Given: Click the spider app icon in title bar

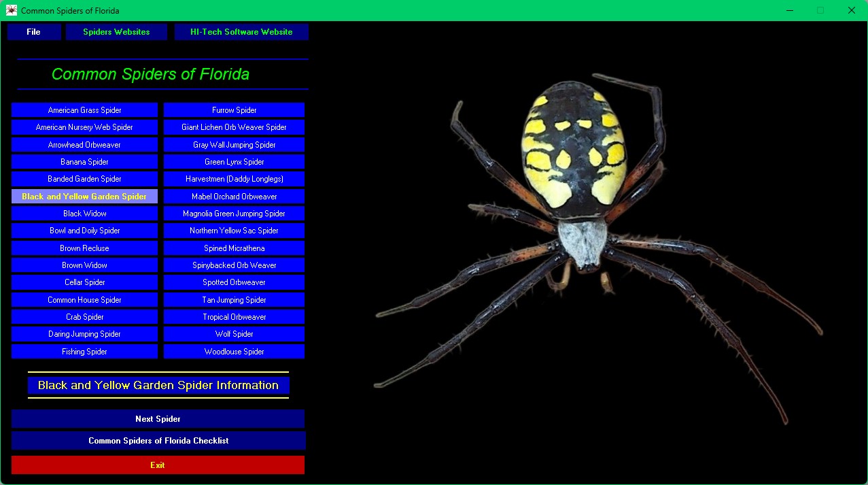Looking at the screenshot, I should tap(11, 10).
